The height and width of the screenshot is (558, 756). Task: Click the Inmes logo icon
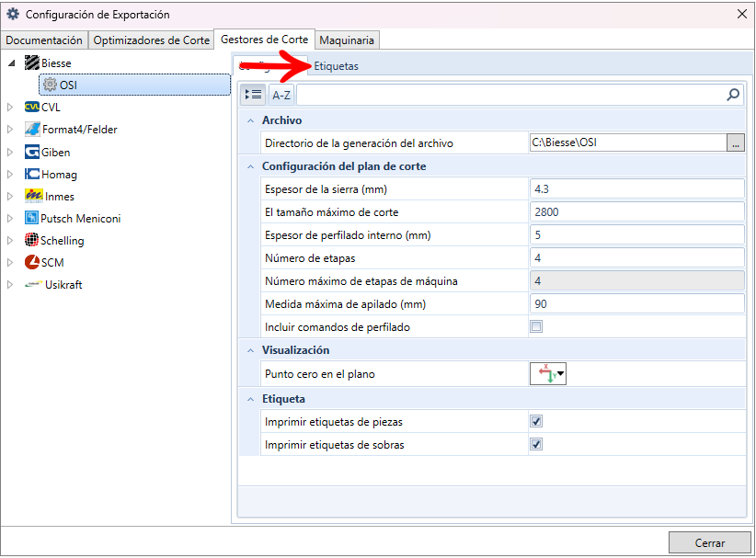point(33,196)
